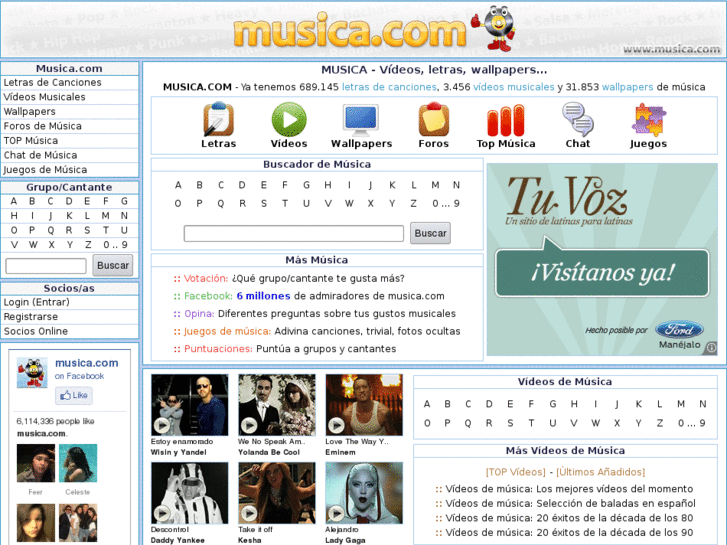Image resolution: width=727 pixels, height=545 pixels.
Task: Play the Love The Way Y.. video
Action: [x=364, y=405]
